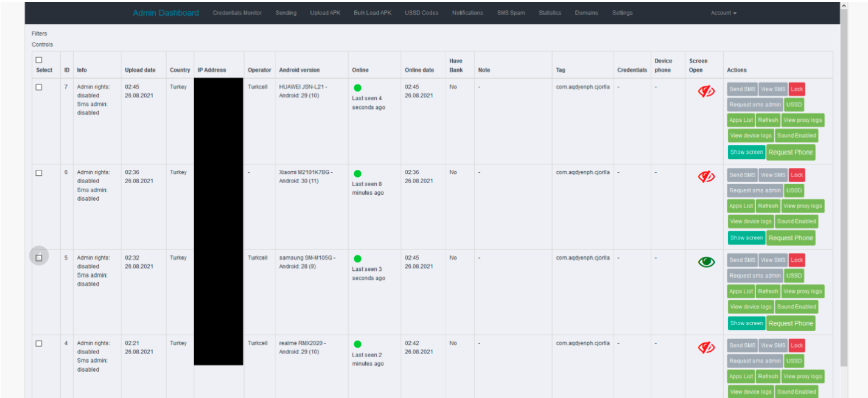Click Refresh in the HUAWEI row

click(x=768, y=120)
